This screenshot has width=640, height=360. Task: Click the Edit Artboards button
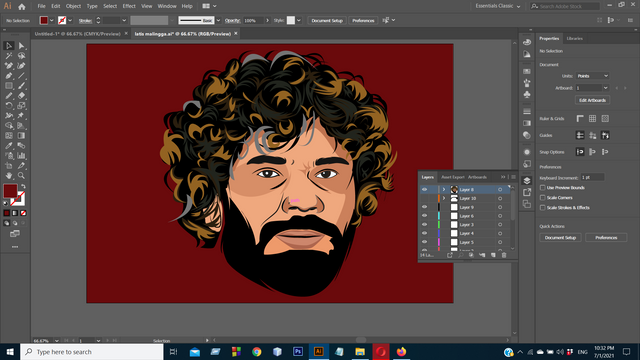point(593,100)
